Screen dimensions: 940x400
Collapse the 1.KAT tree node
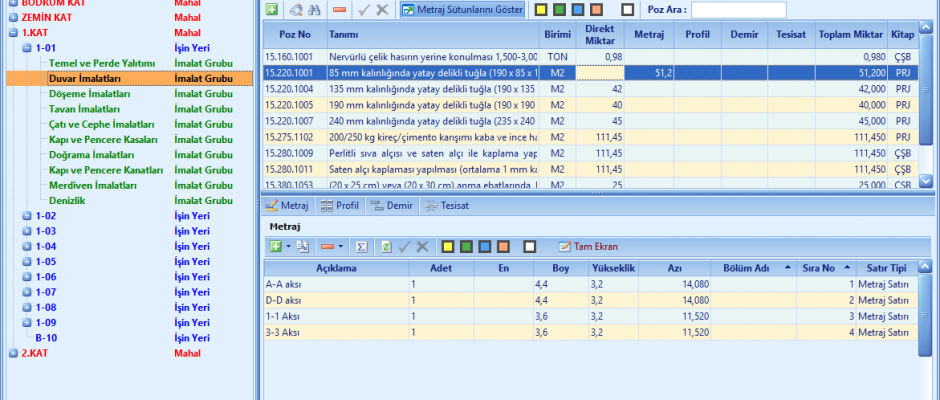click(x=13, y=32)
